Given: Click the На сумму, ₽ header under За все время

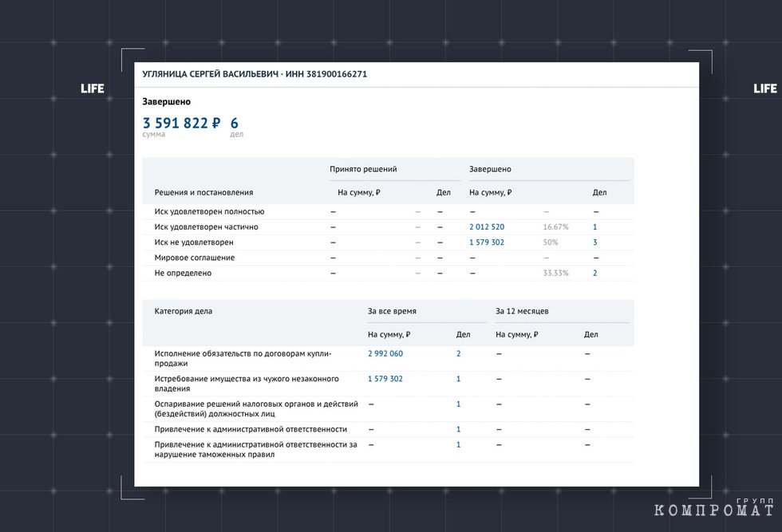Looking at the screenshot, I should coord(389,334).
